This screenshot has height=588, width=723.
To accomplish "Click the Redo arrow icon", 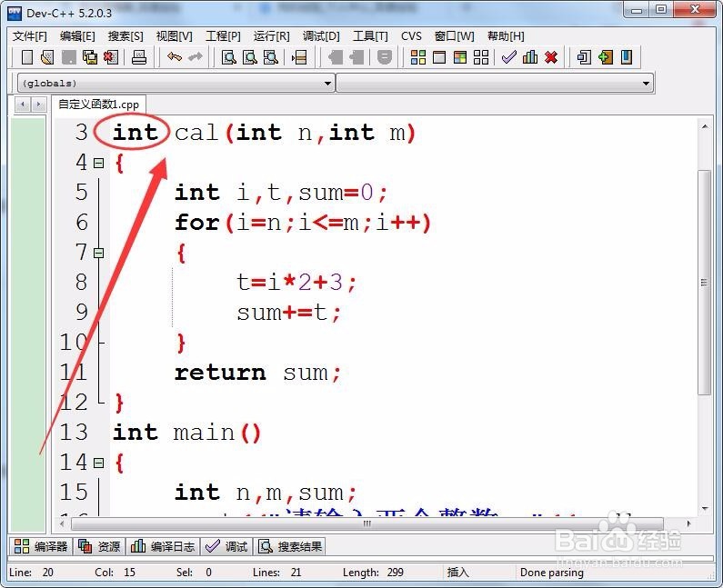I will (x=196, y=57).
